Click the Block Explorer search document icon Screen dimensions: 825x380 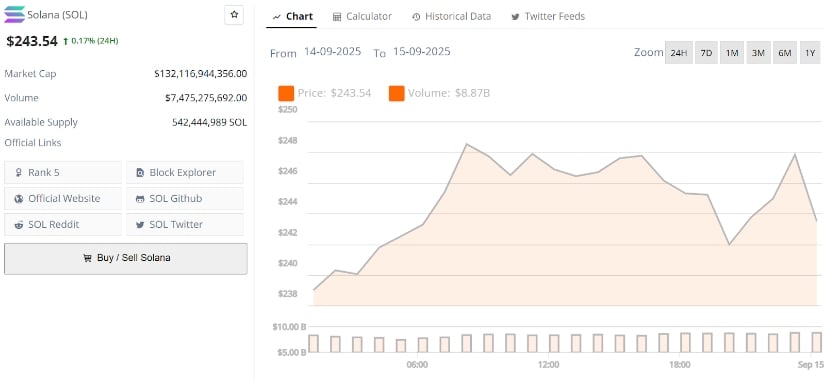(x=140, y=173)
